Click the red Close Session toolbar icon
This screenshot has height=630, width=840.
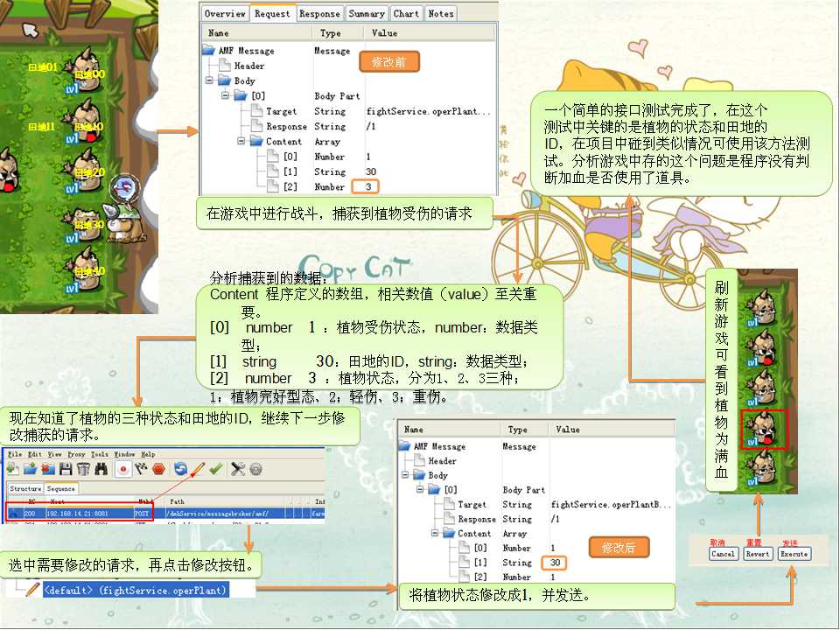tap(48, 470)
